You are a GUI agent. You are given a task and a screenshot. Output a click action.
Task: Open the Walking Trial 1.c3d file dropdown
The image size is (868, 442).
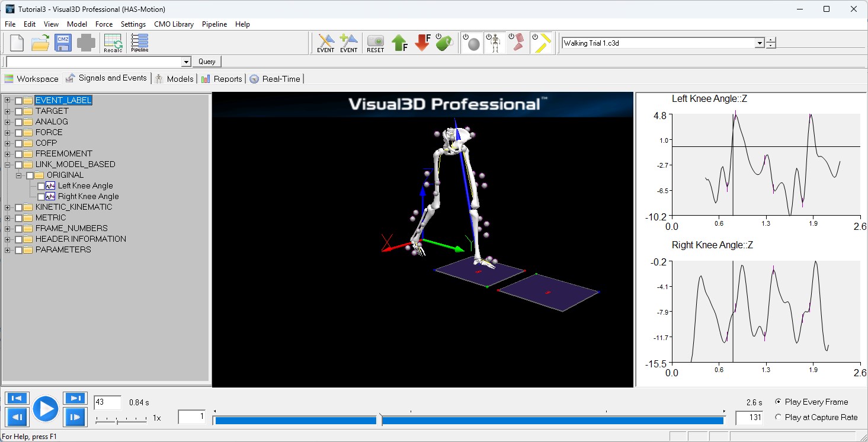[x=760, y=43]
